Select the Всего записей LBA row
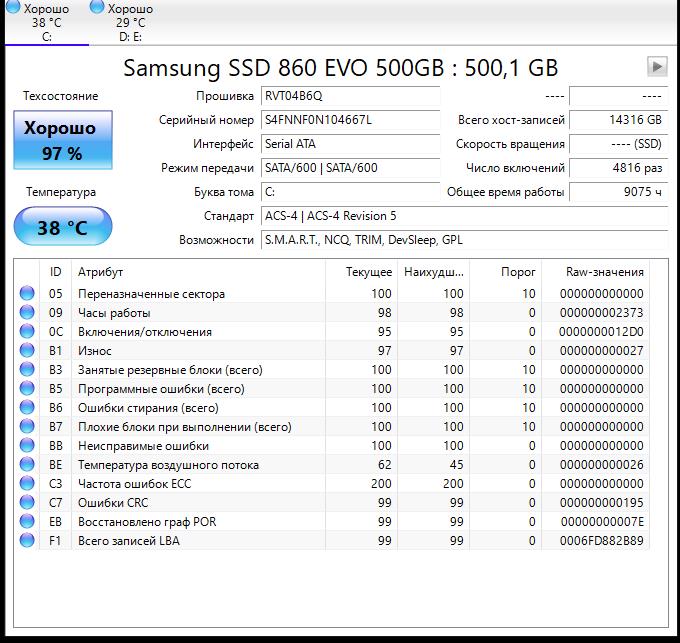This screenshot has width=680, height=643. coord(332,541)
